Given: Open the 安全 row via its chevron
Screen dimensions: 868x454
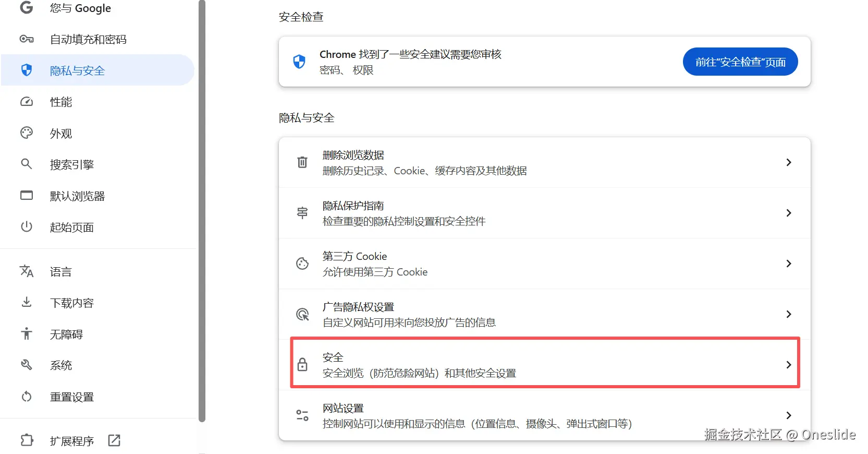Looking at the screenshot, I should [x=788, y=365].
